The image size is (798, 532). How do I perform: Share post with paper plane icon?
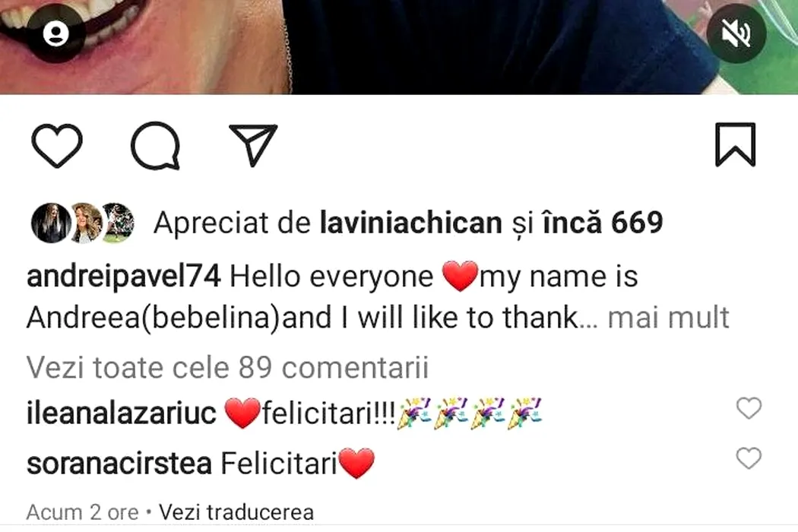pyautogui.click(x=253, y=145)
